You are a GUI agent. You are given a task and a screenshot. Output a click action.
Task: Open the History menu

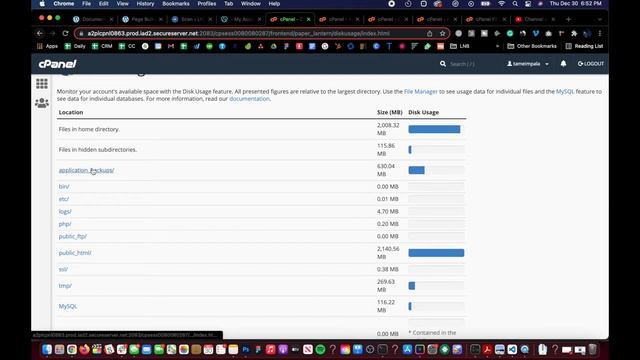pyautogui.click(x=145, y=4)
